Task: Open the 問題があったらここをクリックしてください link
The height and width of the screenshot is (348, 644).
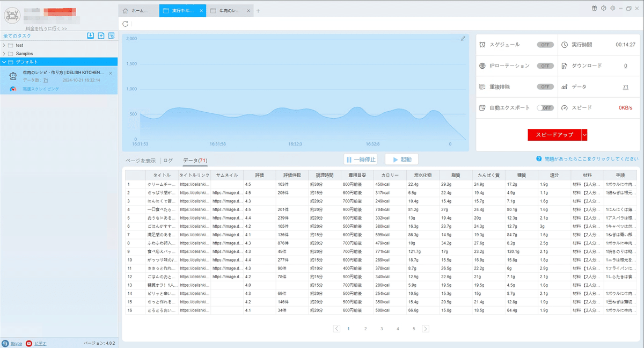Action: click(591, 159)
